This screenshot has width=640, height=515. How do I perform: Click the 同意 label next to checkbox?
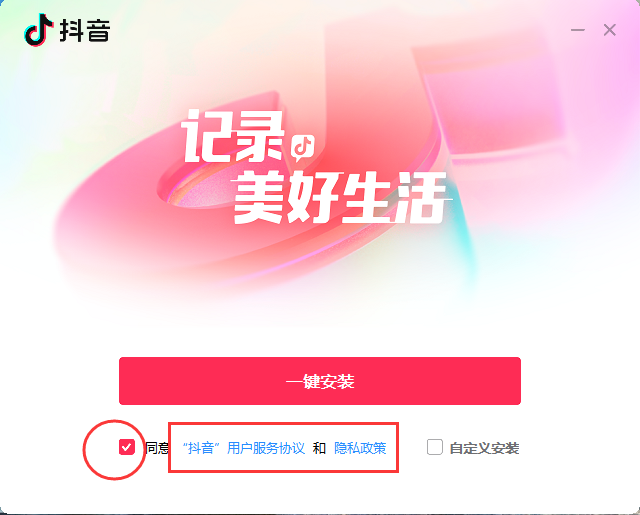pyautogui.click(x=157, y=448)
